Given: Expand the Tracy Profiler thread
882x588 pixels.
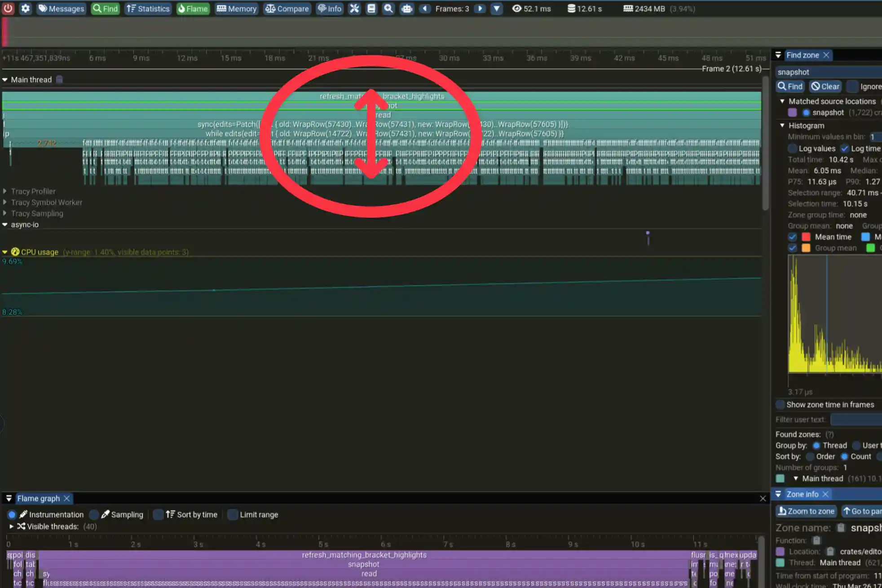Looking at the screenshot, I should tap(5, 191).
